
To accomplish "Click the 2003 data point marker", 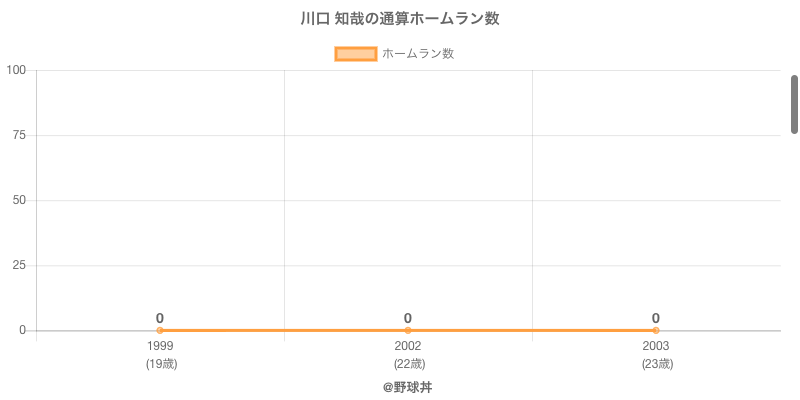I will click(x=656, y=330).
